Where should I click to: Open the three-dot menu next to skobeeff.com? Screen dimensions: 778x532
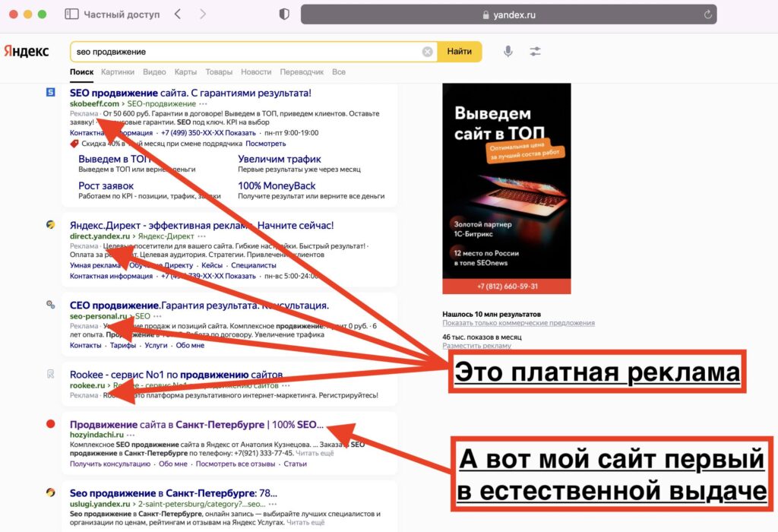tap(203, 103)
